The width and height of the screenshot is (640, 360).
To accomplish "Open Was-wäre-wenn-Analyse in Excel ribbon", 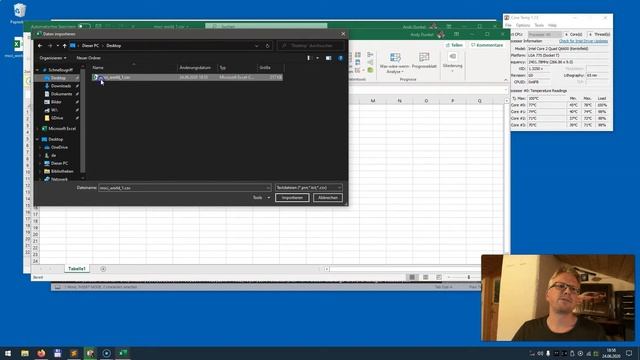I will pos(394,63).
